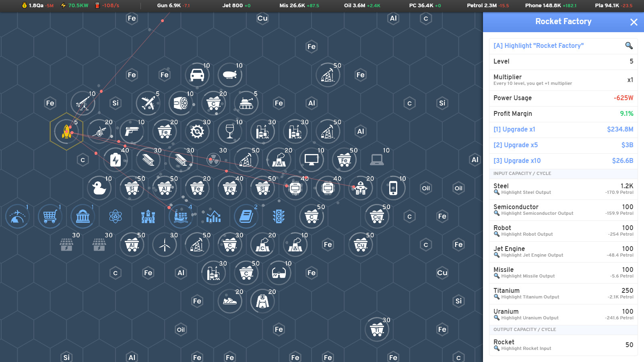This screenshot has width=644, height=362.
Task: Click the 1.8Qa money counter
Action: (37, 6)
